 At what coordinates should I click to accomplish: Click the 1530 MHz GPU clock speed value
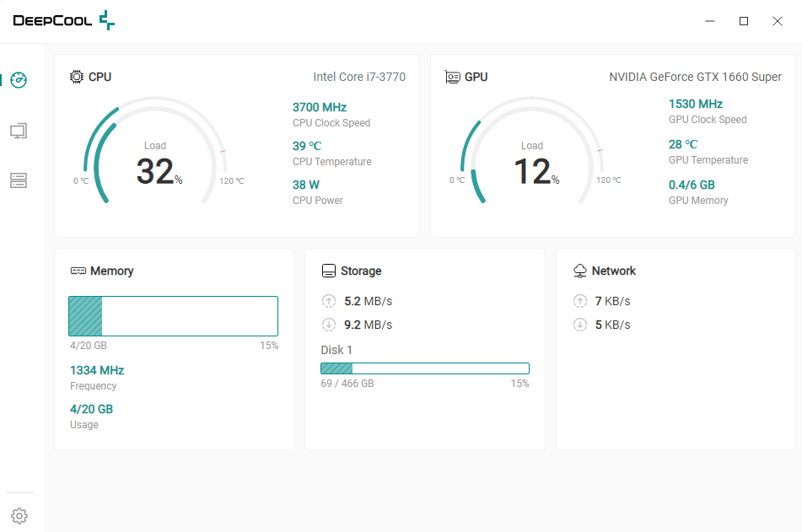(696, 104)
